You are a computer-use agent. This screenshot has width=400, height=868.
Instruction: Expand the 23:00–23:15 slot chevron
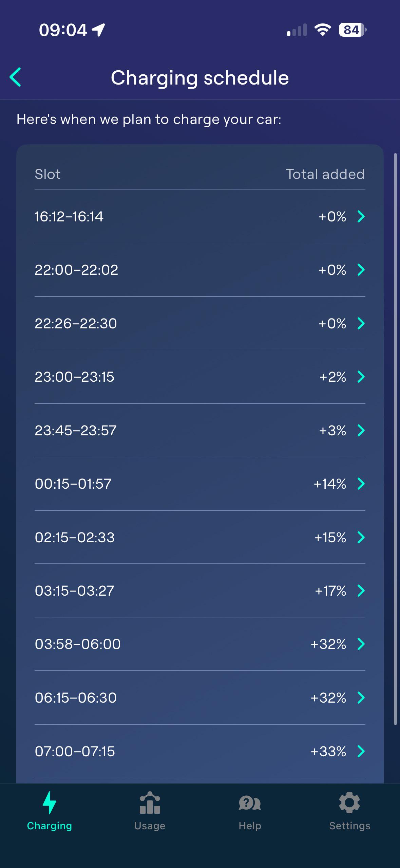pos(361,377)
